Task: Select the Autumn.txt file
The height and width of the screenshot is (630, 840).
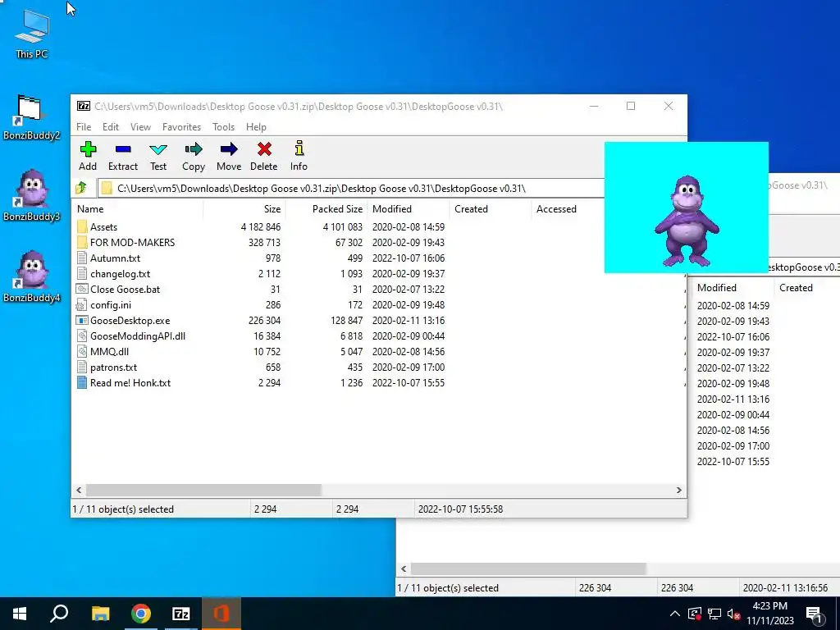Action: pos(115,258)
